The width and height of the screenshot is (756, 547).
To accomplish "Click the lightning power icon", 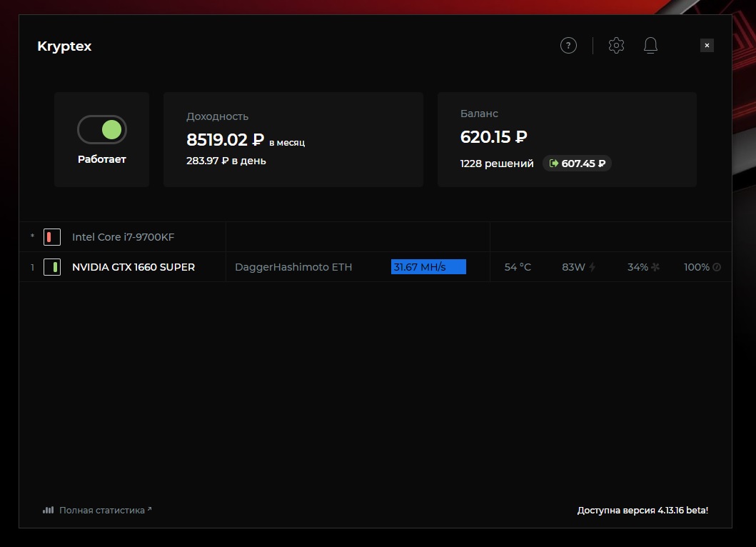I will (592, 267).
